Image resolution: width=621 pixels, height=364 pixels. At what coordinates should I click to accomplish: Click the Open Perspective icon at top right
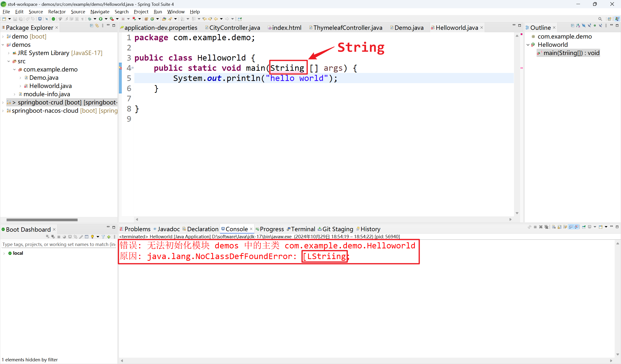(x=609, y=19)
